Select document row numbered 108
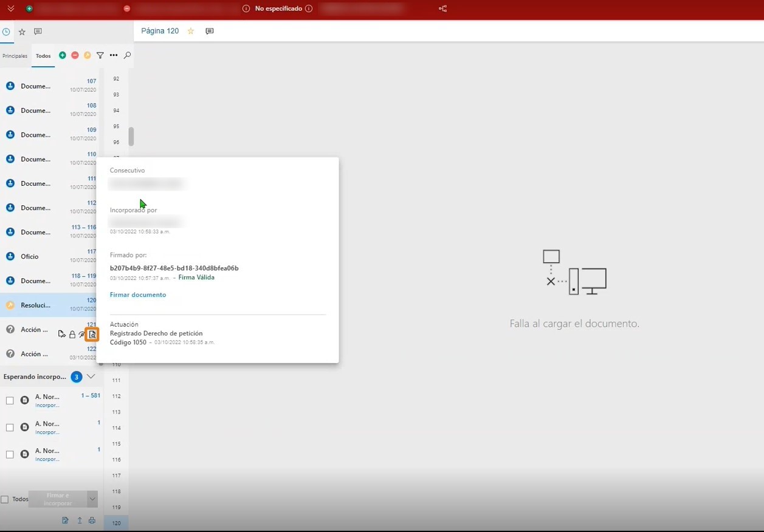 (49, 111)
